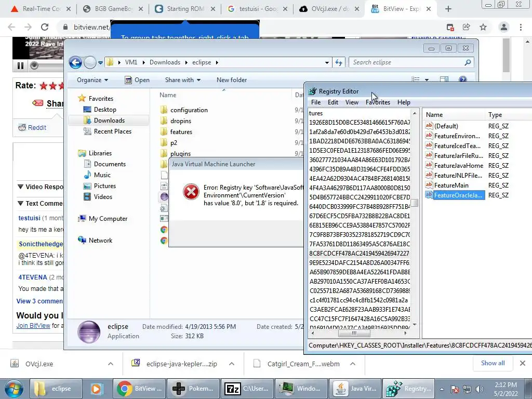The image size is (532, 399).
Task: Pause the BitView video player
Action: click(20, 65)
